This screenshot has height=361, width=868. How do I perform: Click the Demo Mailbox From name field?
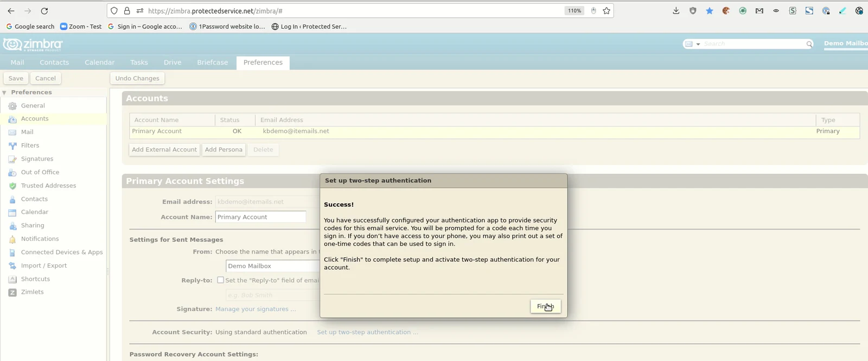click(x=273, y=266)
